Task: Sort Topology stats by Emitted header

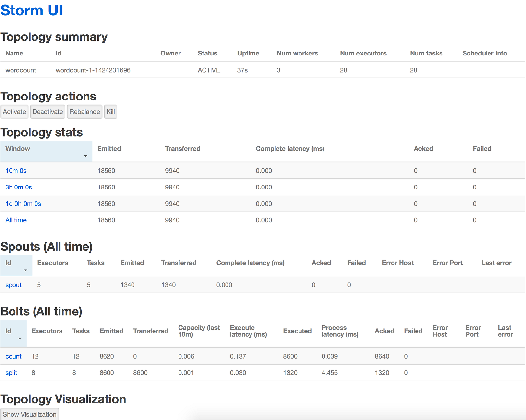Action: point(109,149)
